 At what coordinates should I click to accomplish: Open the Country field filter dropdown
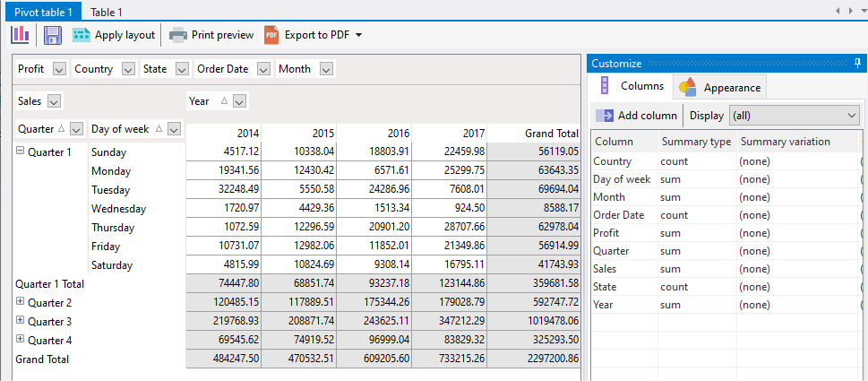click(128, 69)
